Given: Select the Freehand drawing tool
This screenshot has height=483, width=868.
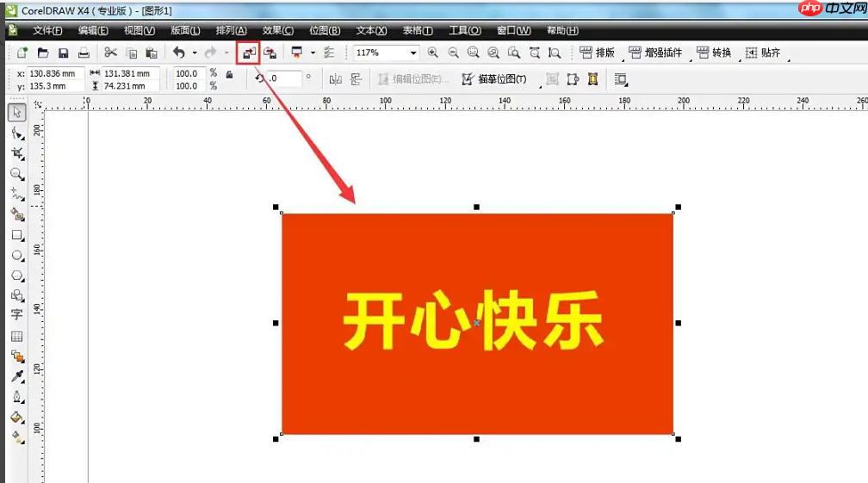Looking at the screenshot, I should pyautogui.click(x=17, y=195).
